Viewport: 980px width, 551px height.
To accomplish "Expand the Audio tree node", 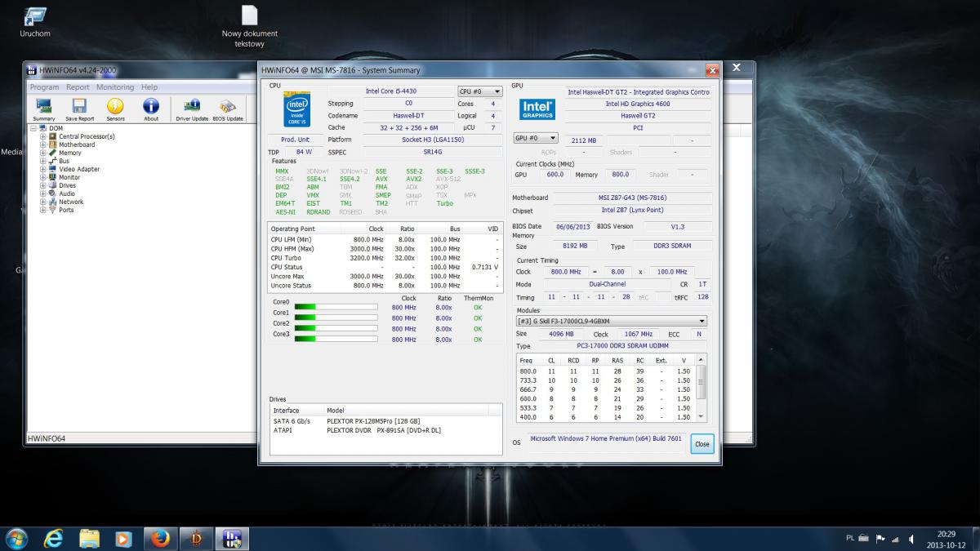I will pyautogui.click(x=43, y=193).
